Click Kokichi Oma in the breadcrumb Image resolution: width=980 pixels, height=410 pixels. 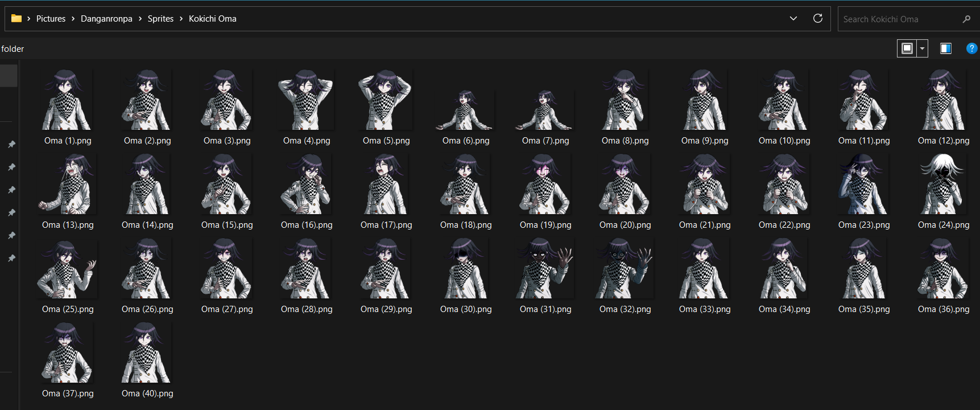pos(213,19)
